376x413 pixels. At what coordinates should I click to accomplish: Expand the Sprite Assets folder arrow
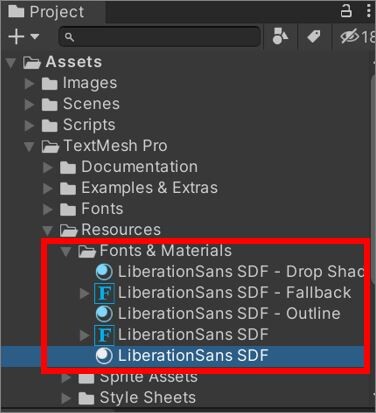(66, 378)
